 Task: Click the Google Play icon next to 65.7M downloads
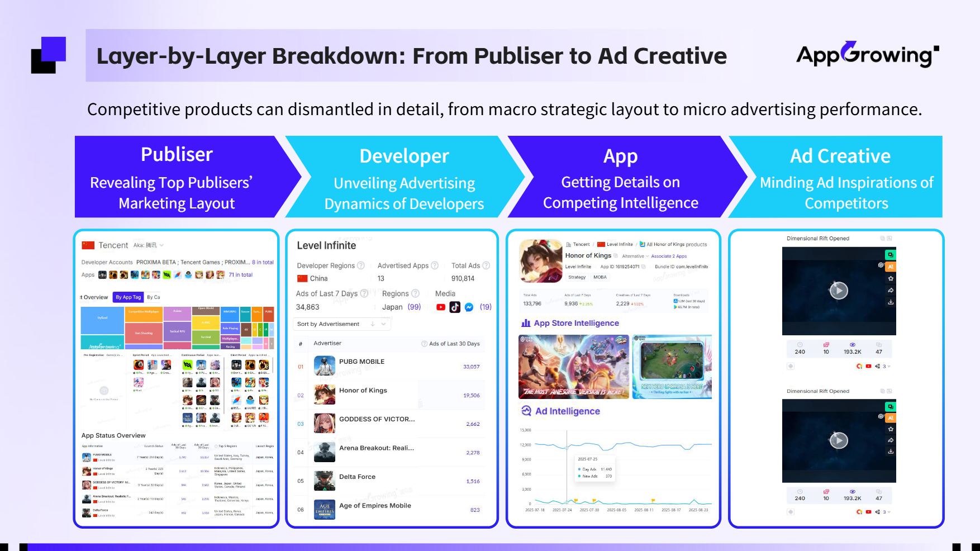tap(675, 307)
